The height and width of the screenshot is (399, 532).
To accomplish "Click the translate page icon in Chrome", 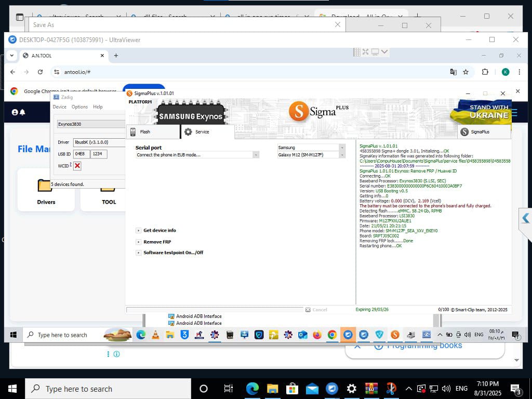I will point(453,72).
